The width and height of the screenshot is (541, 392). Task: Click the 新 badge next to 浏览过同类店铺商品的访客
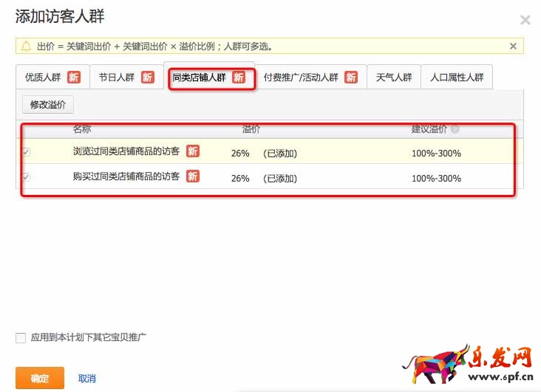[x=192, y=151]
